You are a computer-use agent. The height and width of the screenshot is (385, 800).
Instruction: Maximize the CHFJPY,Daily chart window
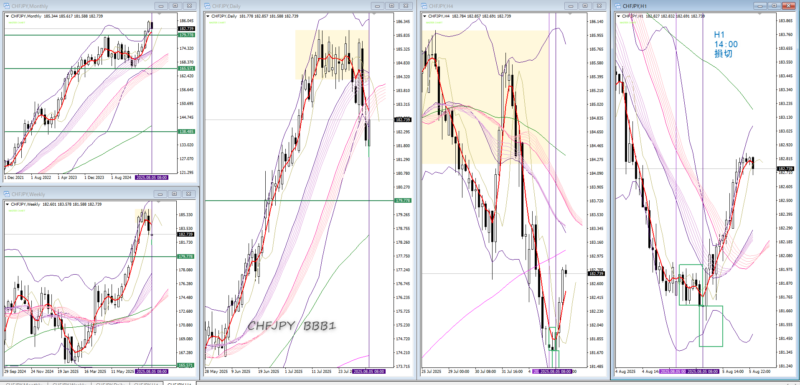[x=392, y=6]
